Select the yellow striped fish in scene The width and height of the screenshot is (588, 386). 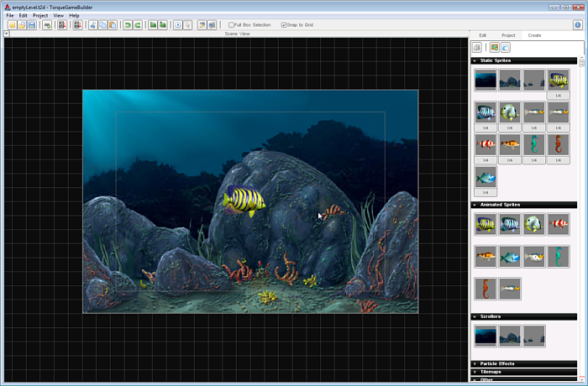pyautogui.click(x=244, y=200)
